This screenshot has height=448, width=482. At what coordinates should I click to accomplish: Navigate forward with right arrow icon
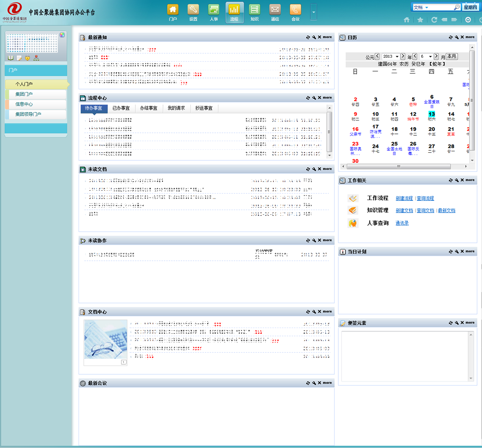pos(454,20)
